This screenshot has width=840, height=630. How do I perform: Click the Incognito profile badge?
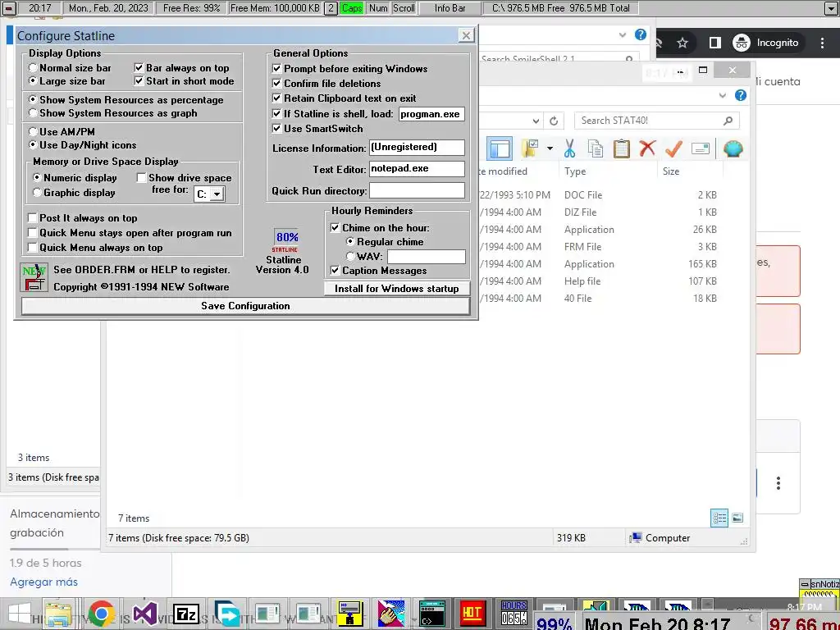(766, 43)
